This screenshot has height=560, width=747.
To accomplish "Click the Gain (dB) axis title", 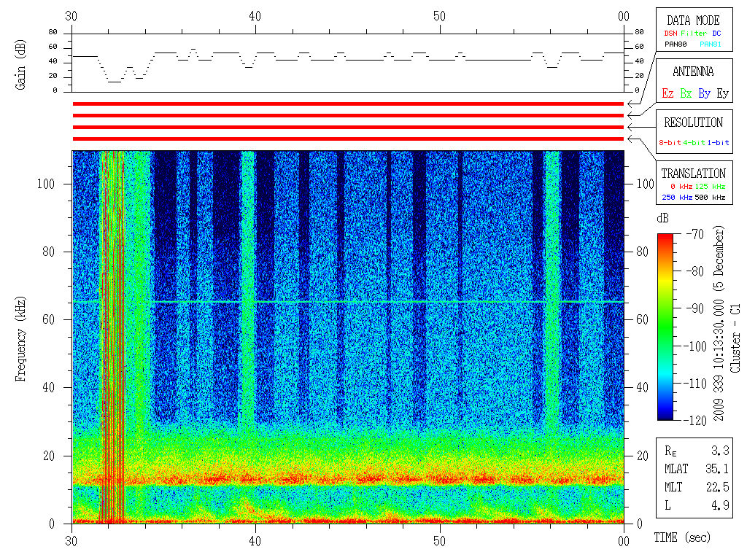I will (20, 64).
